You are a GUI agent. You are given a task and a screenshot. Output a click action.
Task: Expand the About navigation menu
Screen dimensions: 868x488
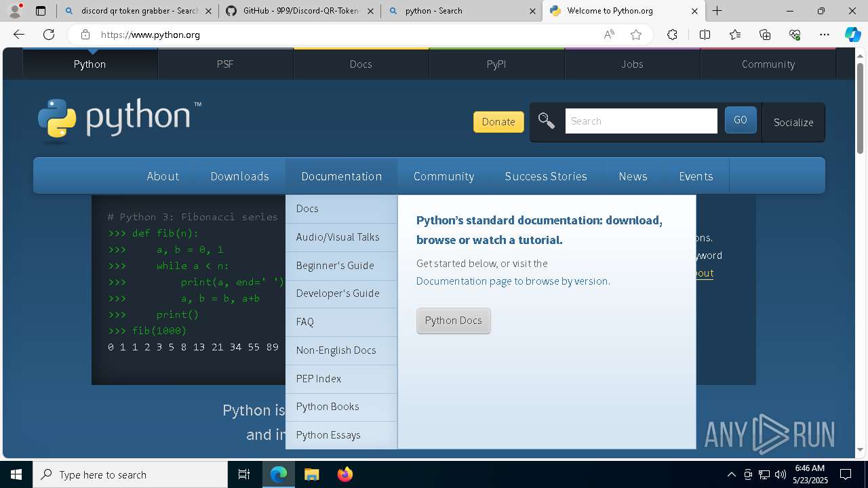point(163,176)
